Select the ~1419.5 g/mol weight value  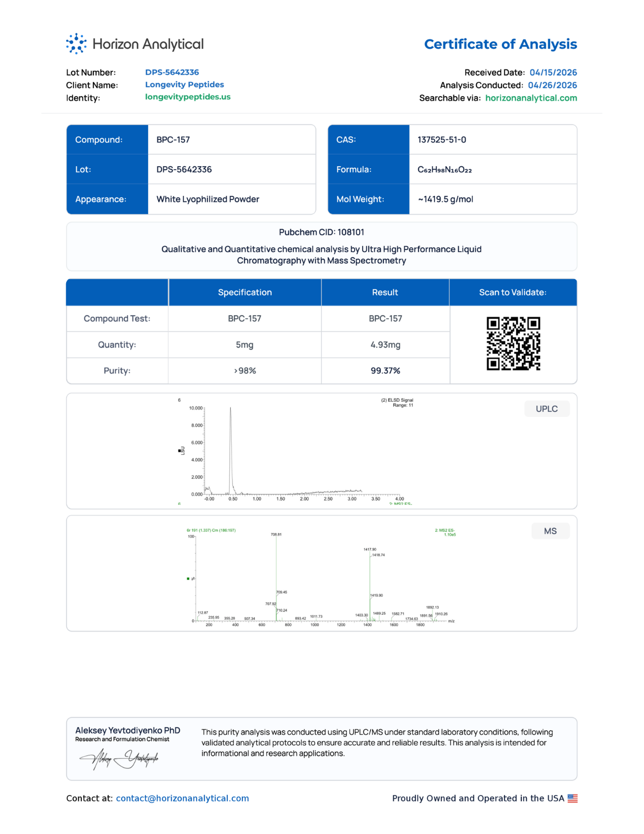pos(445,199)
